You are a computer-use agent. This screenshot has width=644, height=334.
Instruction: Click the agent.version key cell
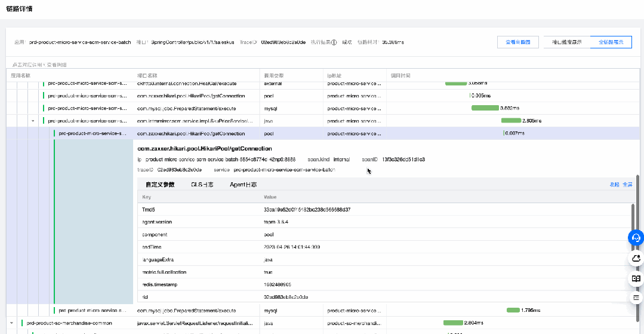point(157,222)
